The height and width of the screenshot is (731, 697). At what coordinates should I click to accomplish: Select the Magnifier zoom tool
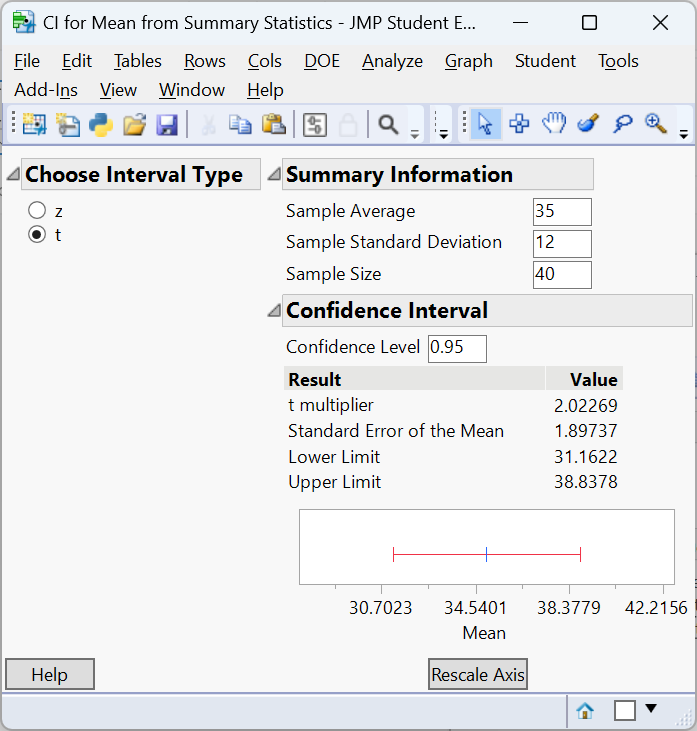tap(656, 124)
